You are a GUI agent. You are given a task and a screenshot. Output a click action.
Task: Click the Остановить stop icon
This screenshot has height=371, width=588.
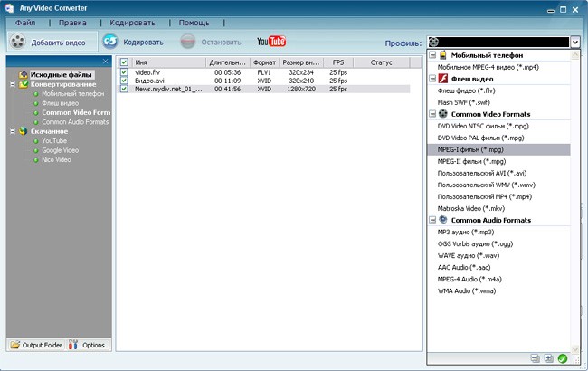tap(187, 42)
